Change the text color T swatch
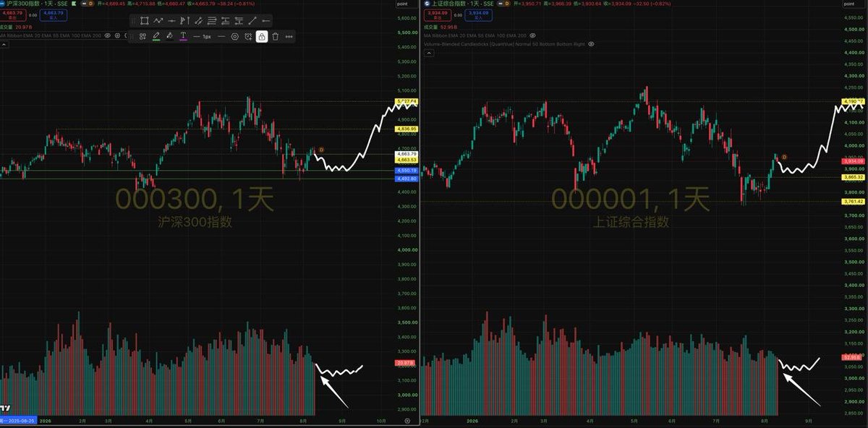 point(183,36)
